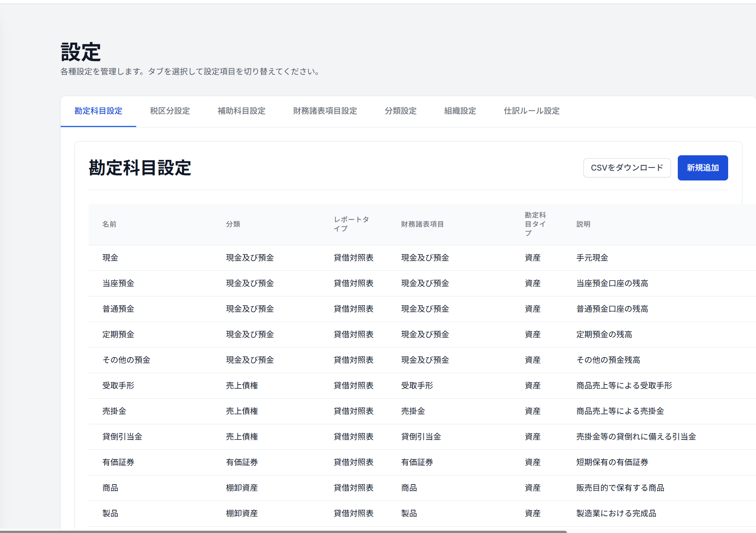Click the 有価証券 account name

(118, 462)
